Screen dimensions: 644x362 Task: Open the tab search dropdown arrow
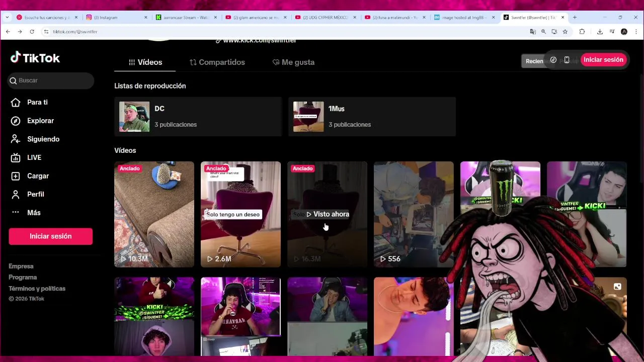7,17
